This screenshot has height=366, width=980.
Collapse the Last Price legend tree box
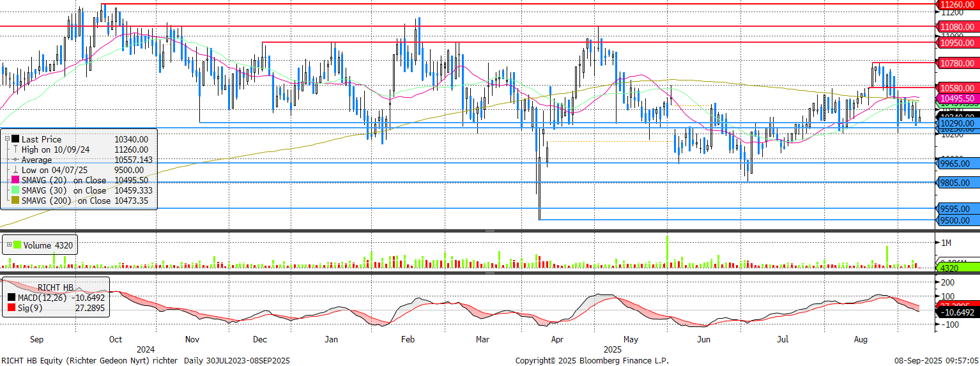pos(7,139)
